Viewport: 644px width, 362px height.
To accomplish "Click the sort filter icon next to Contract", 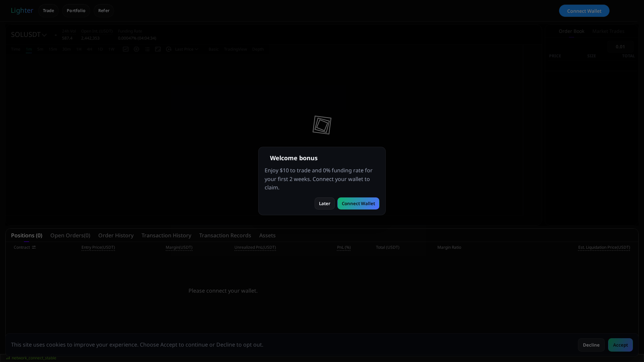I will pyautogui.click(x=34, y=247).
